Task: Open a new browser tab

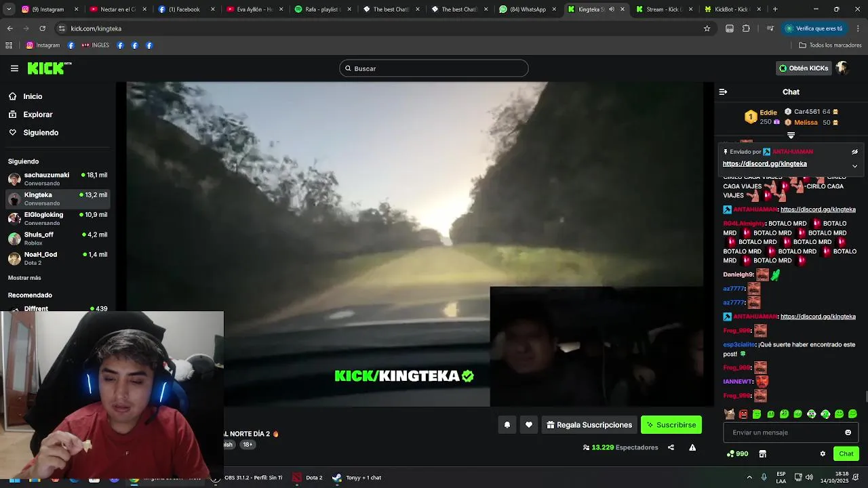Action: click(x=775, y=9)
